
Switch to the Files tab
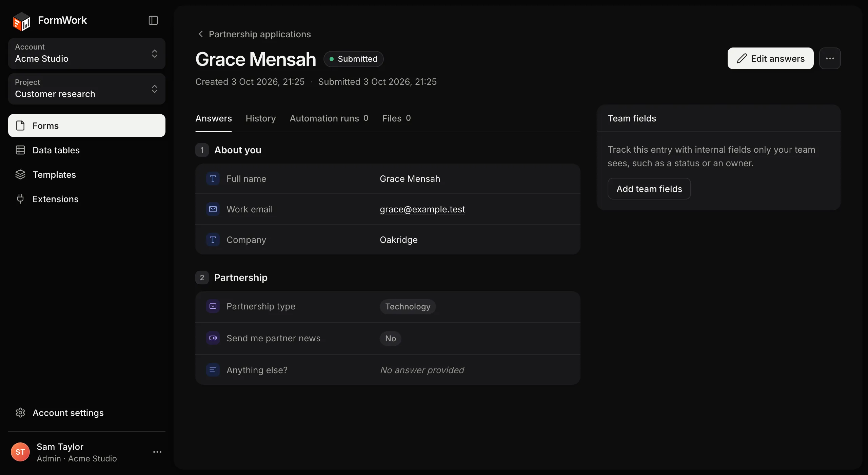click(396, 118)
